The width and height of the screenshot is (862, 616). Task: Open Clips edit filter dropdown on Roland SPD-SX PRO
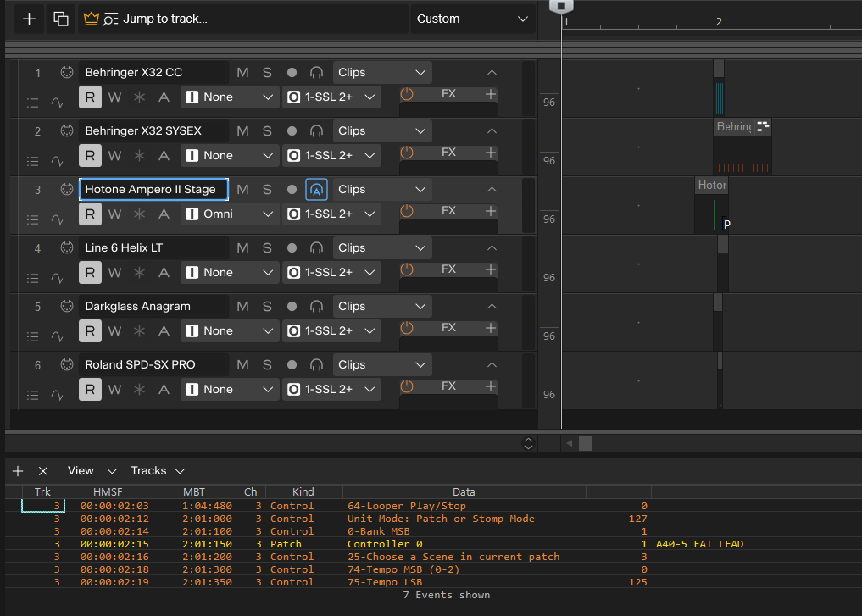click(x=382, y=365)
